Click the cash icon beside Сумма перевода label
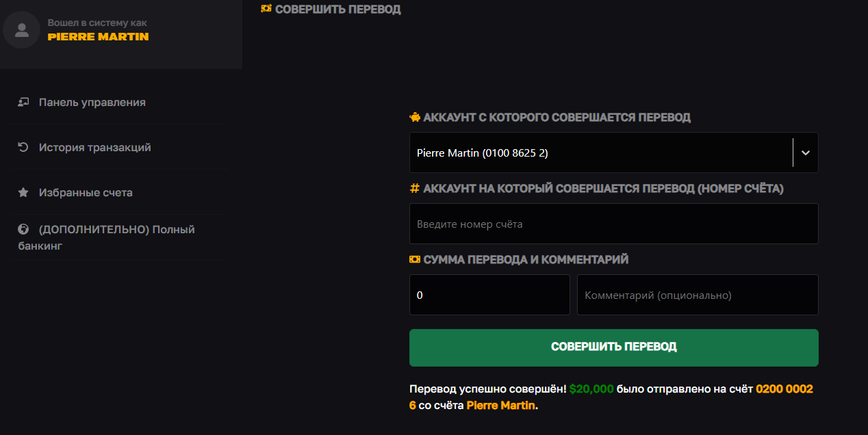Screen dimensions: 868x435 (415, 259)
